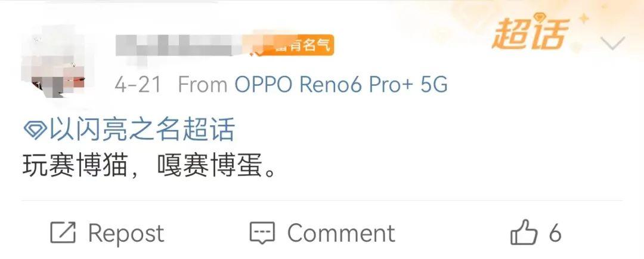The image size is (644, 259).
Task: Open the 以闪亮之名超话 topic link
Action: click(x=142, y=129)
